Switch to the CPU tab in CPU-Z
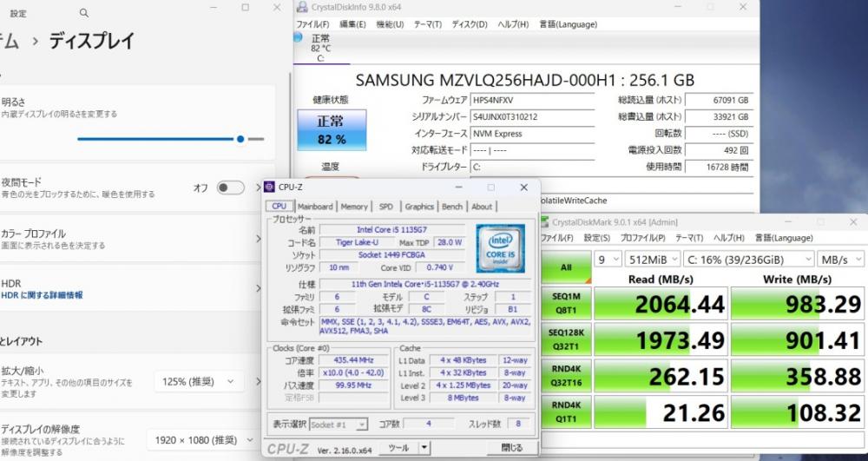 (x=279, y=206)
